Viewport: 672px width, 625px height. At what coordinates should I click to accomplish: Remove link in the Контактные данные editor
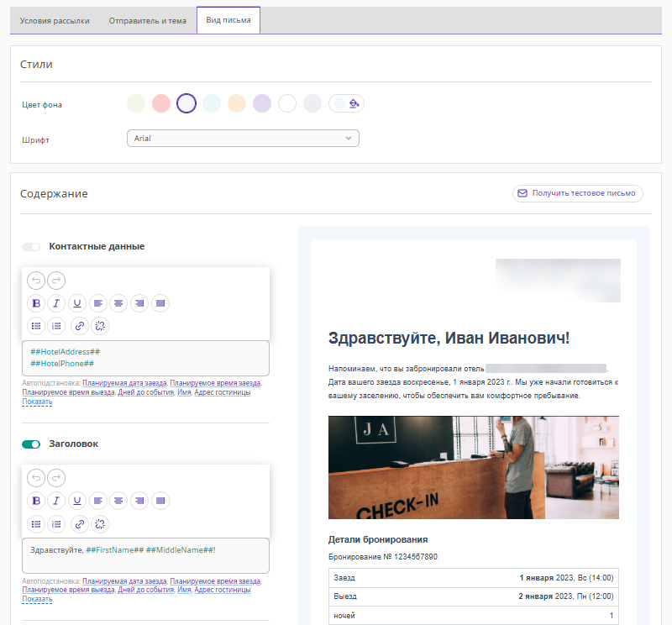coord(100,326)
